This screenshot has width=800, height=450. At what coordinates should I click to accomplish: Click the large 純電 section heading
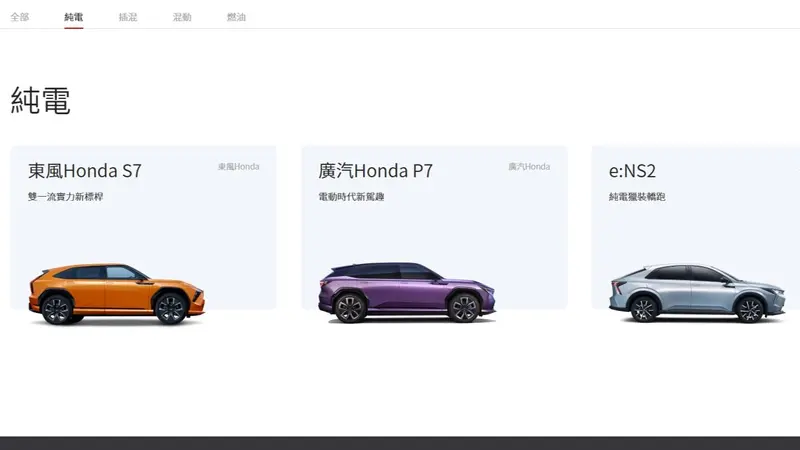click(x=40, y=100)
